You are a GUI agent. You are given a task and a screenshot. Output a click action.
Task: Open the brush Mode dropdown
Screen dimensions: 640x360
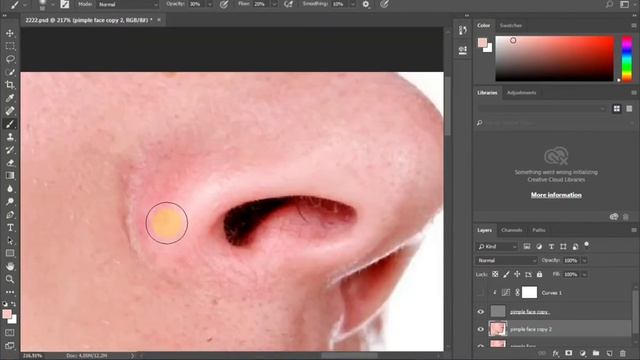[x=128, y=4]
